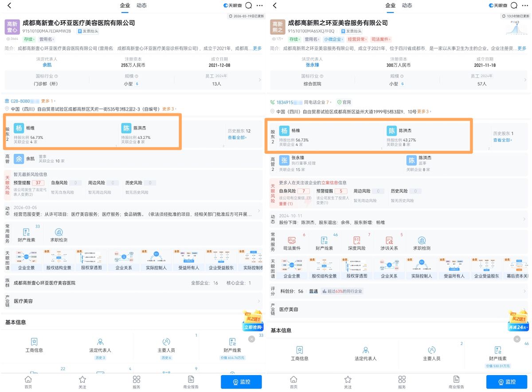532x392 pixels.
Task: Open 企业全景 graph on 壹心环亚 page
Action: click(27, 260)
